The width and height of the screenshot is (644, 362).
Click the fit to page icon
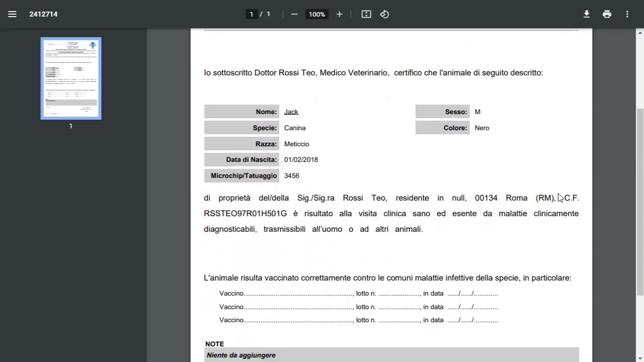coord(366,14)
